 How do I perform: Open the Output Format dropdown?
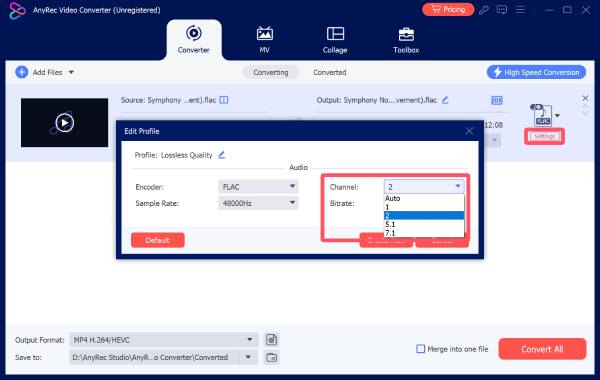[x=164, y=340]
